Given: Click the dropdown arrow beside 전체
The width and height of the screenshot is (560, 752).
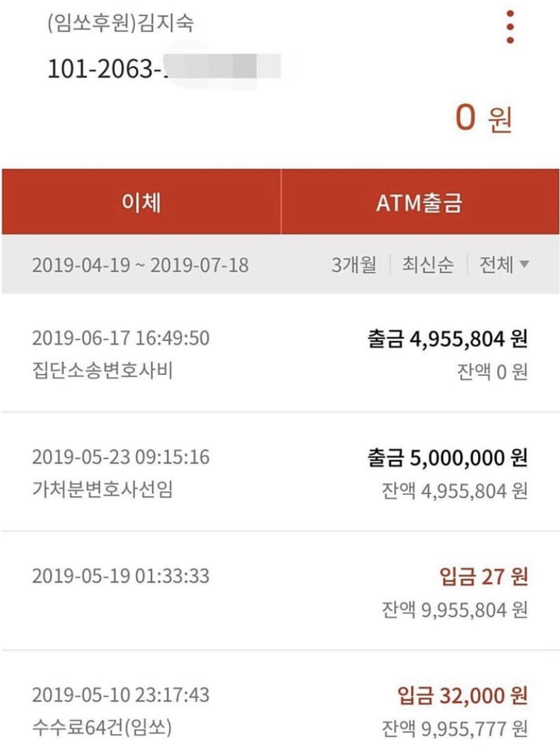Looking at the screenshot, I should click(x=524, y=264).
